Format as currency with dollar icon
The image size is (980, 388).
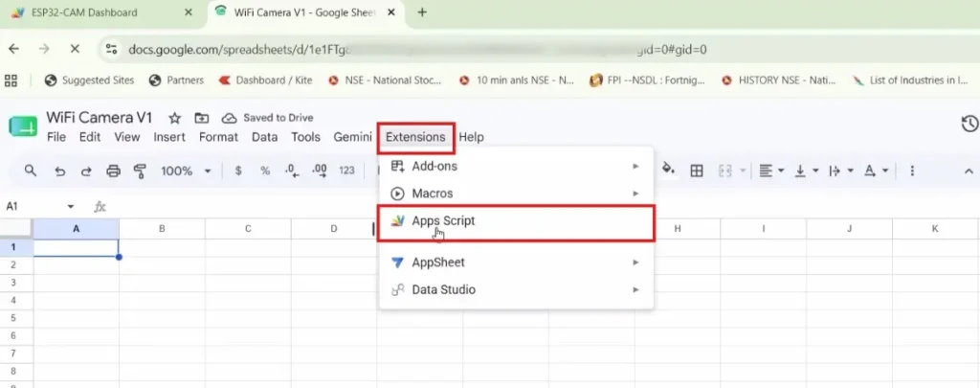coord(238,171)
